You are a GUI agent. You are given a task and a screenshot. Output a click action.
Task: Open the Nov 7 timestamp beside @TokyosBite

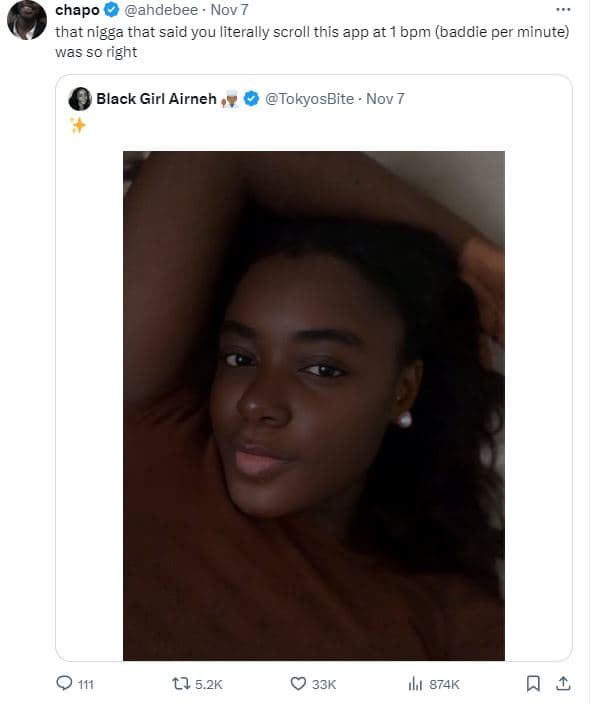(x=385, y=99)
